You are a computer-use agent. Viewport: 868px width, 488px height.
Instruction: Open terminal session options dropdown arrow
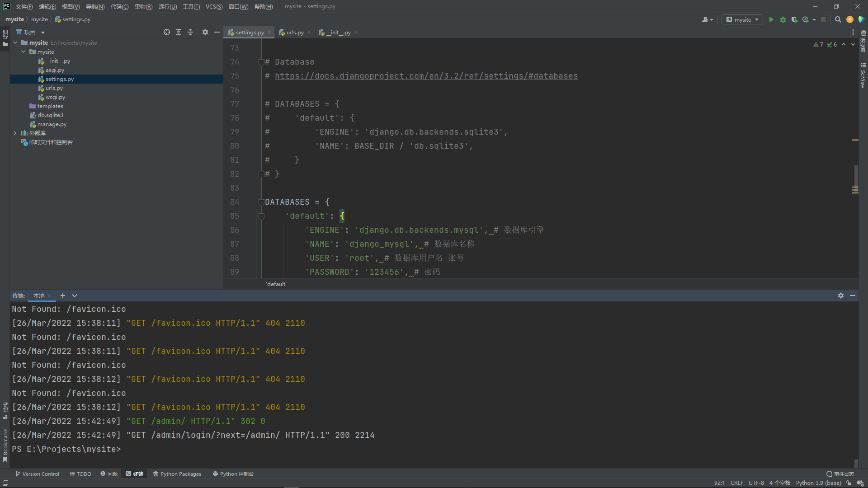(75, 296)
